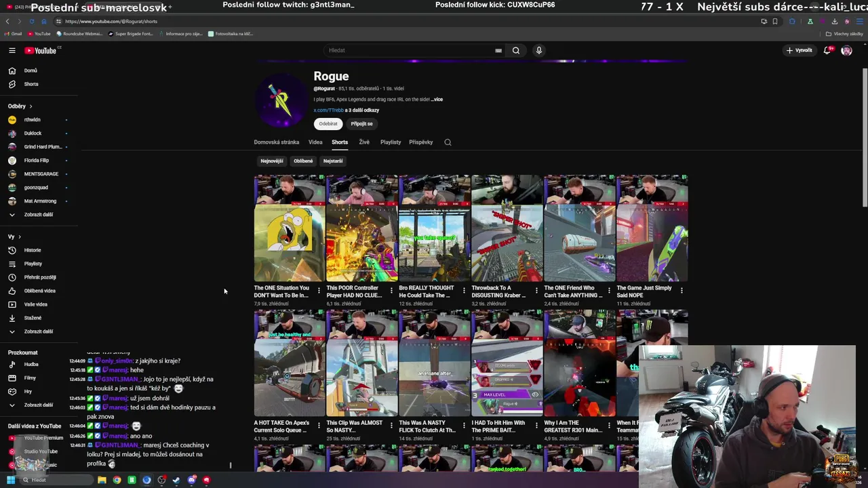
Task: Switch to the Videa tab
Action: [x=315, y=142]
